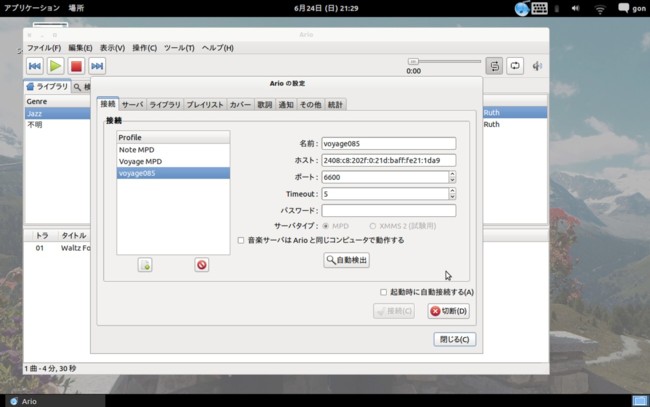Click the 自動検出 button
Screen dimensions: 650x407
(347, 260)
